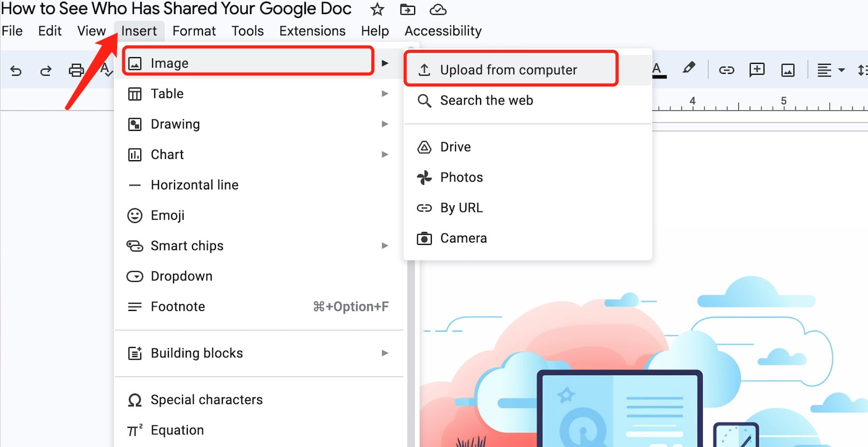Image resolution: width=868 pixels, height=447 pixels.
Task: Click the Insert menu tab
Action: [x=139, y=31]
